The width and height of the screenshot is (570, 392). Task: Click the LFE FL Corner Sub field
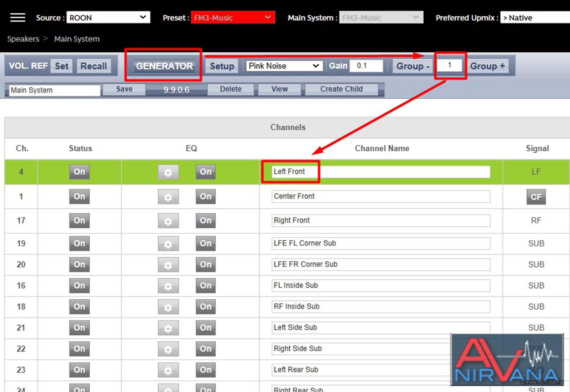click(x=381, y=243)
